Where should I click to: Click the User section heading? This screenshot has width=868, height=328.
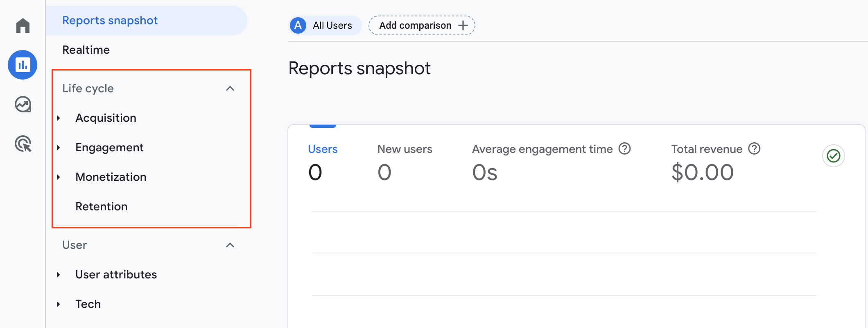pyautogui.click(x=75, y=245)
